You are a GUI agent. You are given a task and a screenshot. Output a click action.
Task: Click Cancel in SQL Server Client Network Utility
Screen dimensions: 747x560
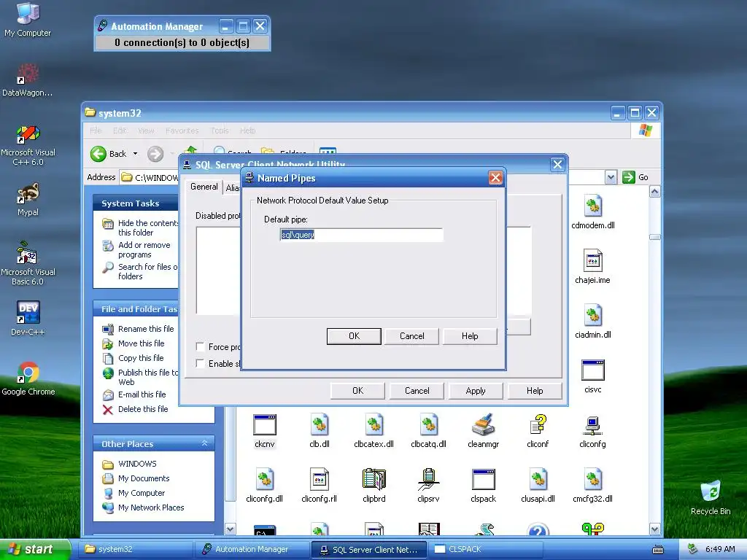tap(417, 391)
